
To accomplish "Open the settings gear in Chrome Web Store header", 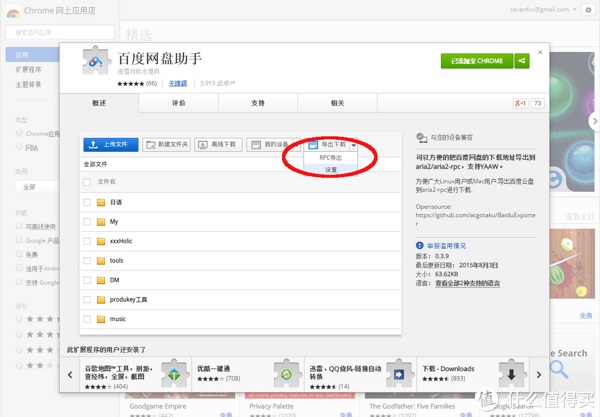I will pos(589,10).
